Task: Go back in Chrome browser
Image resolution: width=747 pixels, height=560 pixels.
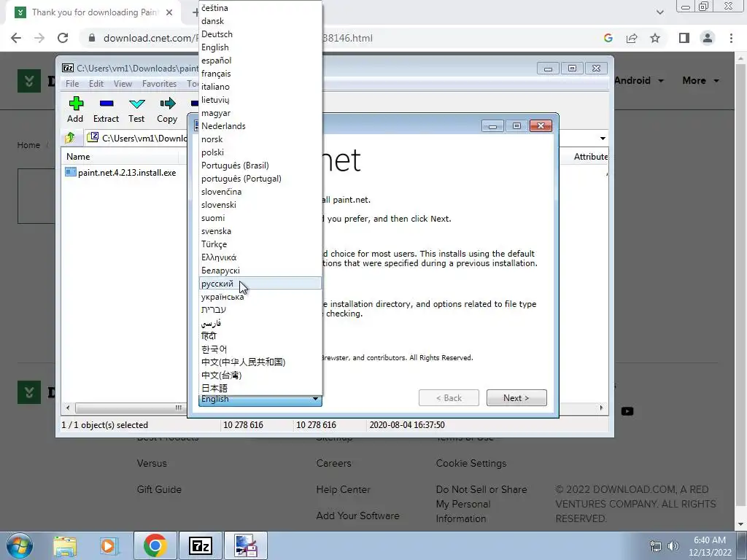Action: tap(16, 38)
